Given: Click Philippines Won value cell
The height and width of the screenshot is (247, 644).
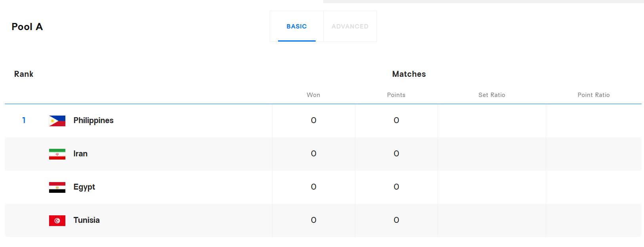Looking at the screenshot, I should [x=314, y=120].
